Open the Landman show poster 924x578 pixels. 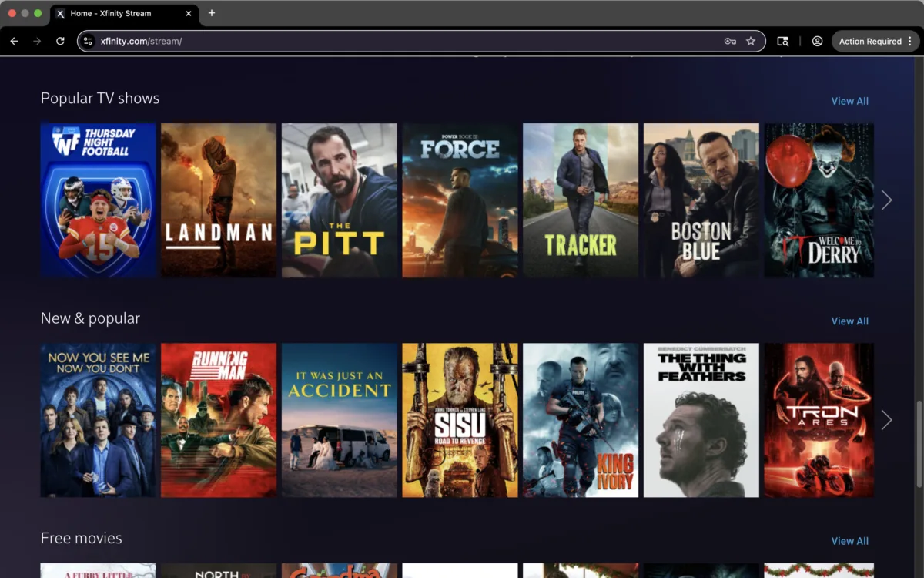click(x=219, y=200)
